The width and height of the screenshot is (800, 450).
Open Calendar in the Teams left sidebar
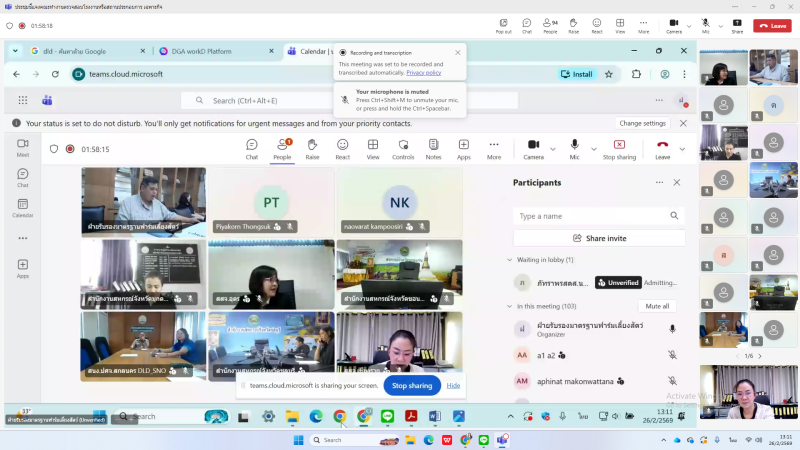22,207
